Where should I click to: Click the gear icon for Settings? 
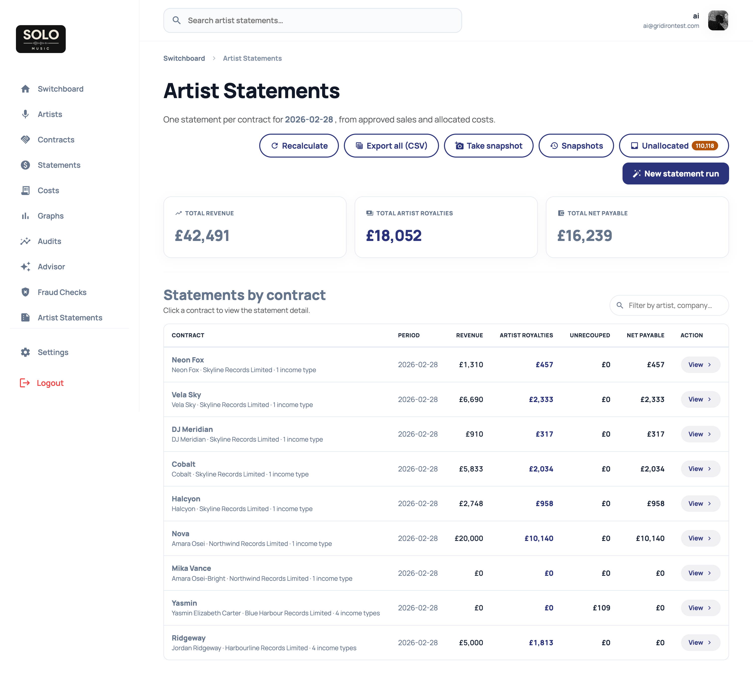coord(25,352)
